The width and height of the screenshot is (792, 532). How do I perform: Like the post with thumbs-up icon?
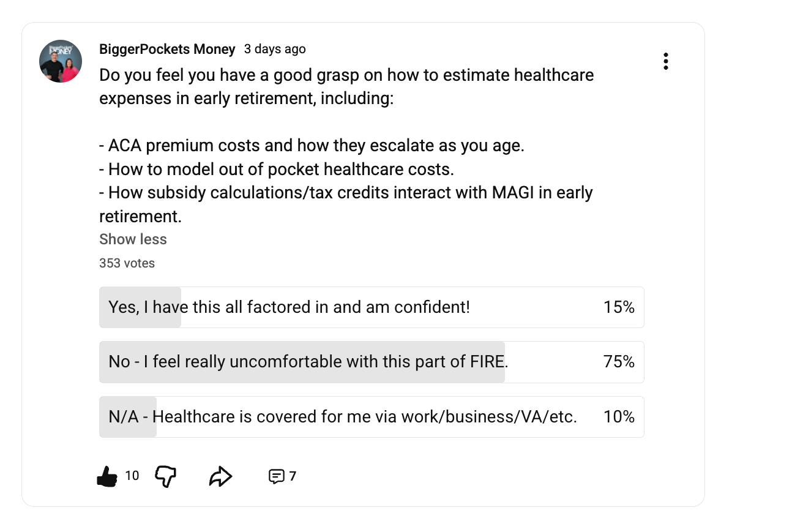coord(107,476)
